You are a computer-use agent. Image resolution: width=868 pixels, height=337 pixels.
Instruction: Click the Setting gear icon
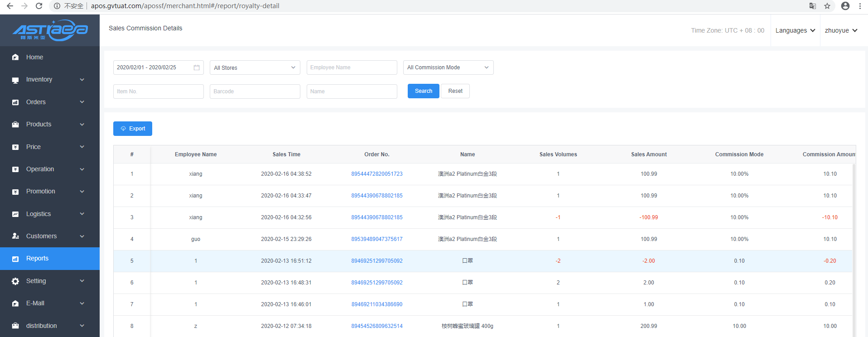[x=15, y=281]
